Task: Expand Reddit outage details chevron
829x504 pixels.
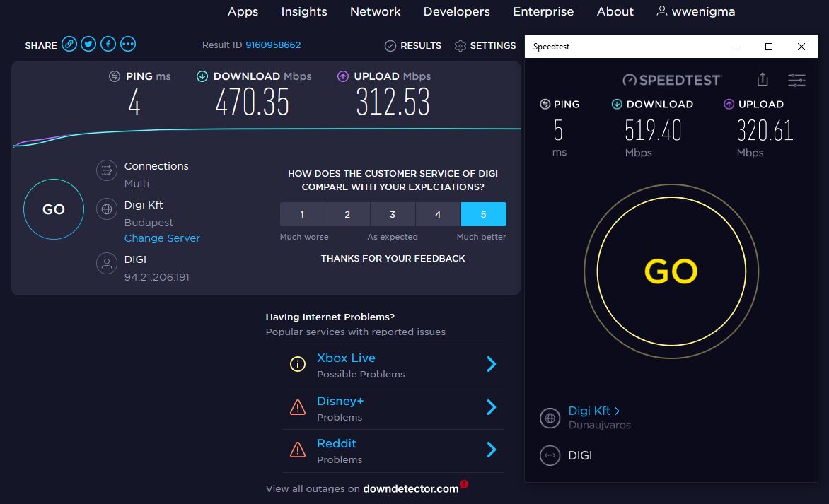Action: (x=491, y=450)
